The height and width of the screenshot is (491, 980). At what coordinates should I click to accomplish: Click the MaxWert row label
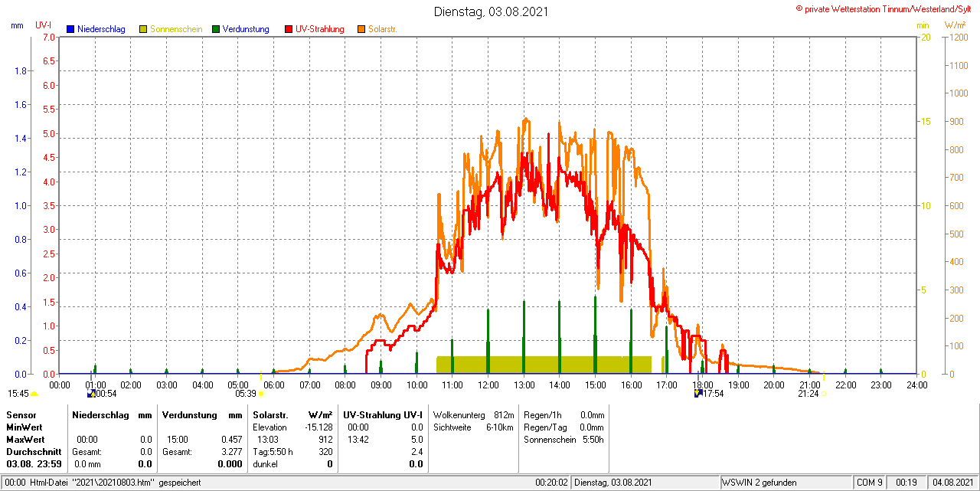[25, 439]
